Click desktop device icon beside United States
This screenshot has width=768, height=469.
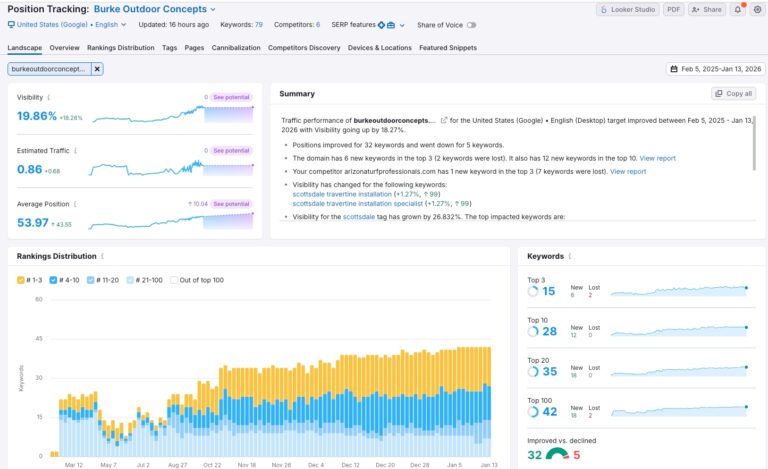pyautogui.click(x=11, y=24)
